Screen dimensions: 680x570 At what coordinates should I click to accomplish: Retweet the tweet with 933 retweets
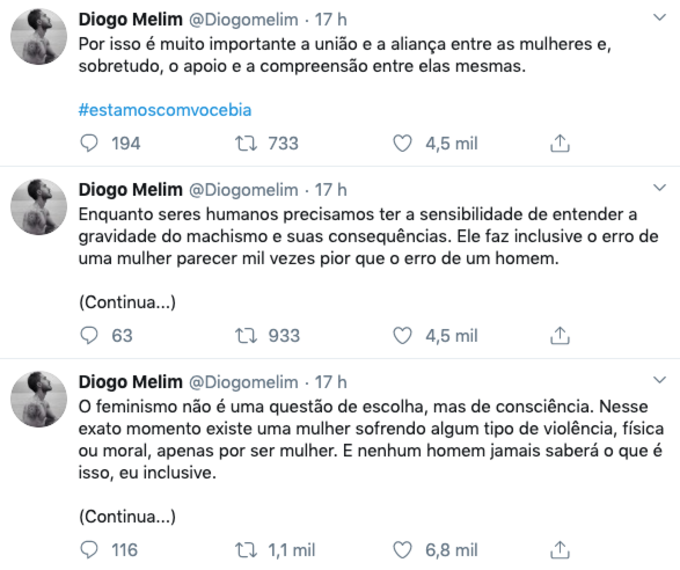pos(243,336)
